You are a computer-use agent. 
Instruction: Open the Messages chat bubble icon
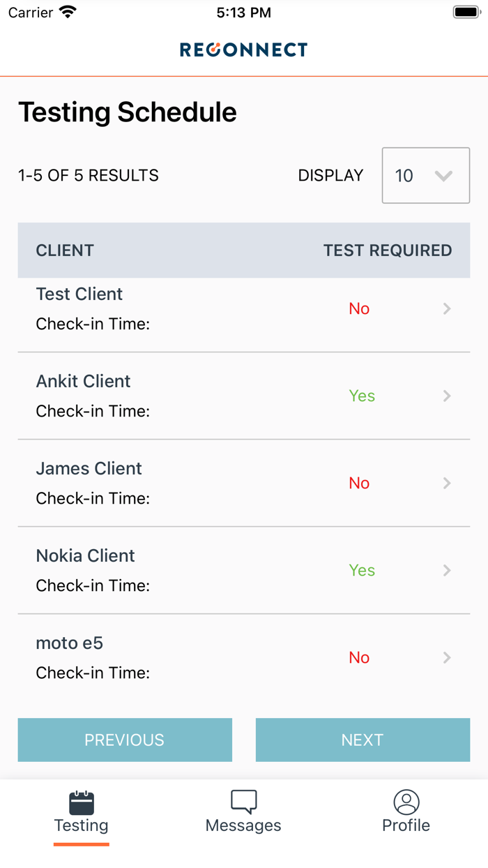(243, 801)
